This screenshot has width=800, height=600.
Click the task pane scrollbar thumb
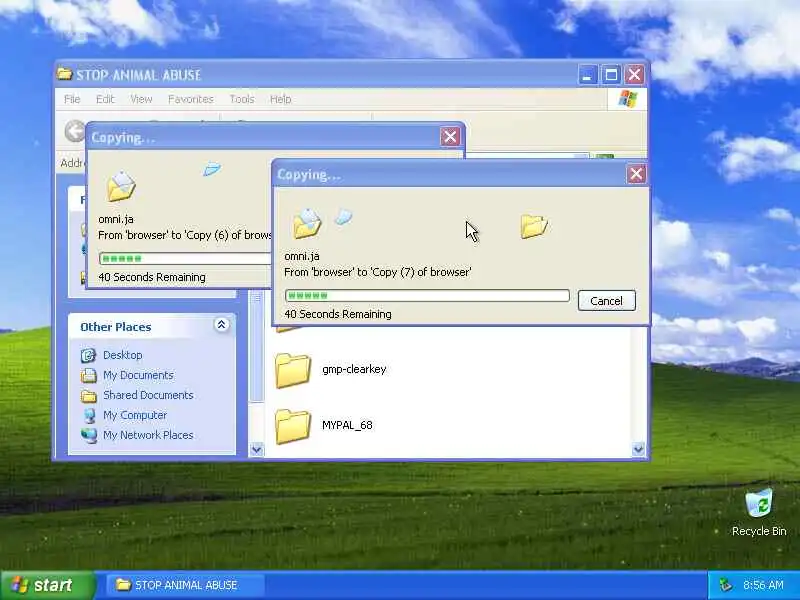[257, 345]
